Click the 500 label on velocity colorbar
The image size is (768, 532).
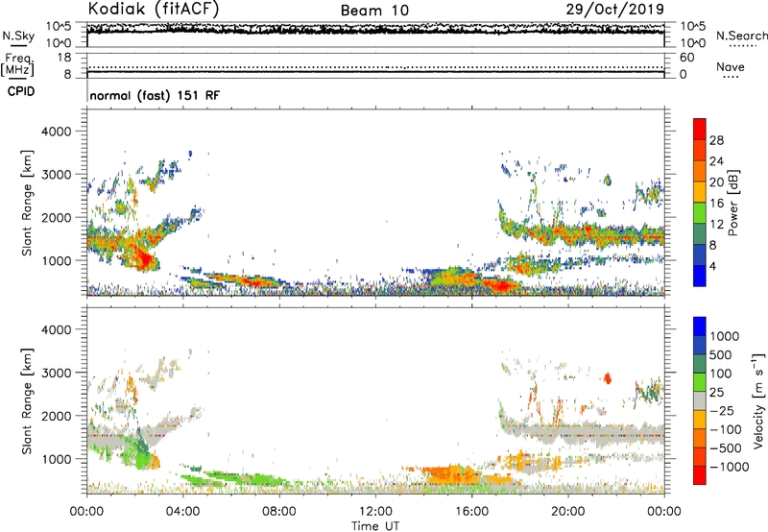click(721, 355)
